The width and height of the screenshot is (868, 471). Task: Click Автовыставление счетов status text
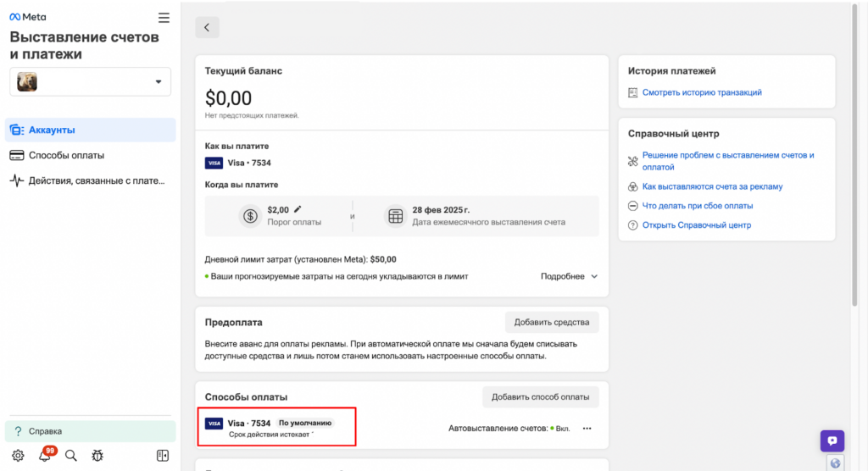pyautogui.click(x=509, y=429)
